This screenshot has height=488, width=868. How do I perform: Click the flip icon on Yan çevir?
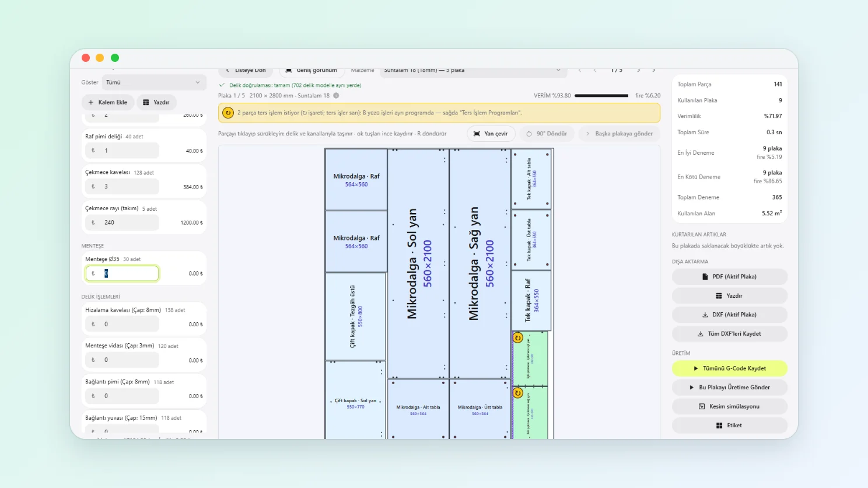(x=477, y=134)
